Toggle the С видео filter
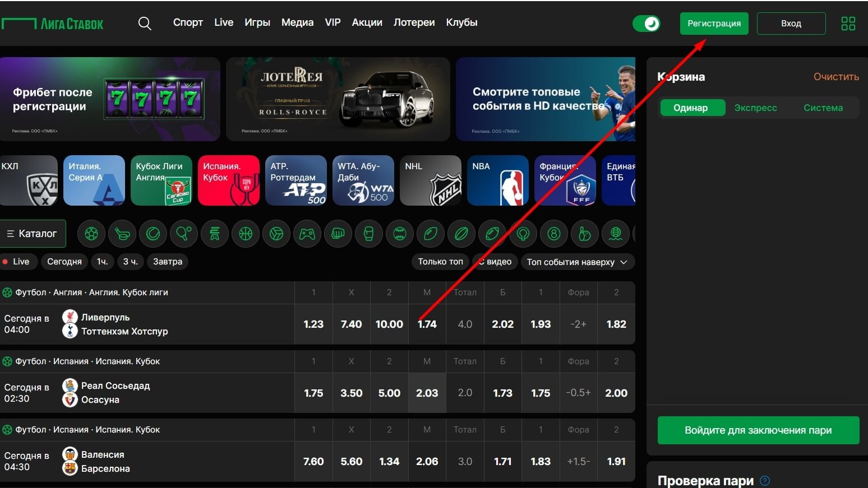Screen dimensions: 868x488 [x=495, y=262]
